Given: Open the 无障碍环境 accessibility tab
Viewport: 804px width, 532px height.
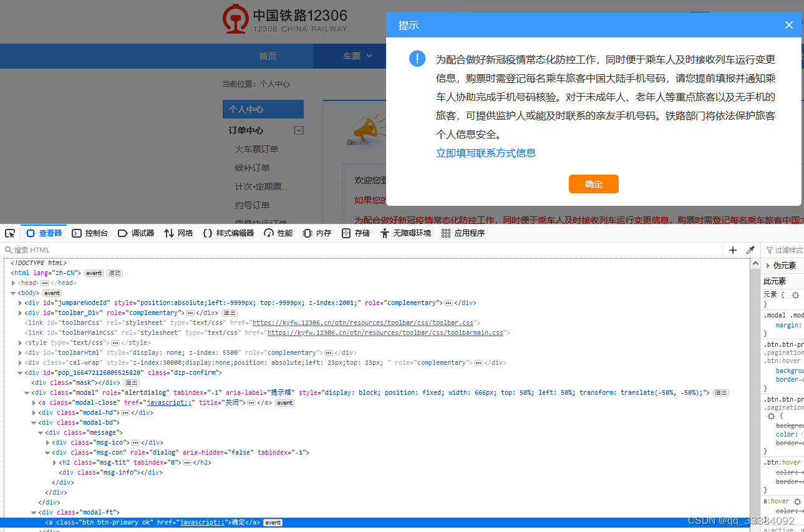Looking at the screenshot, I should [x=405, y=233].
